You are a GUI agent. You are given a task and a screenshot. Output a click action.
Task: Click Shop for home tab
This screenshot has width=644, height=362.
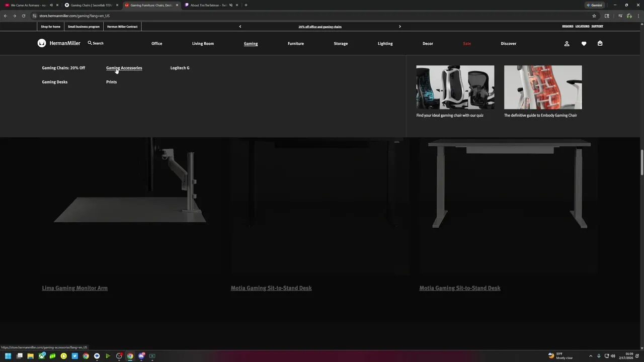pos(51,27)
